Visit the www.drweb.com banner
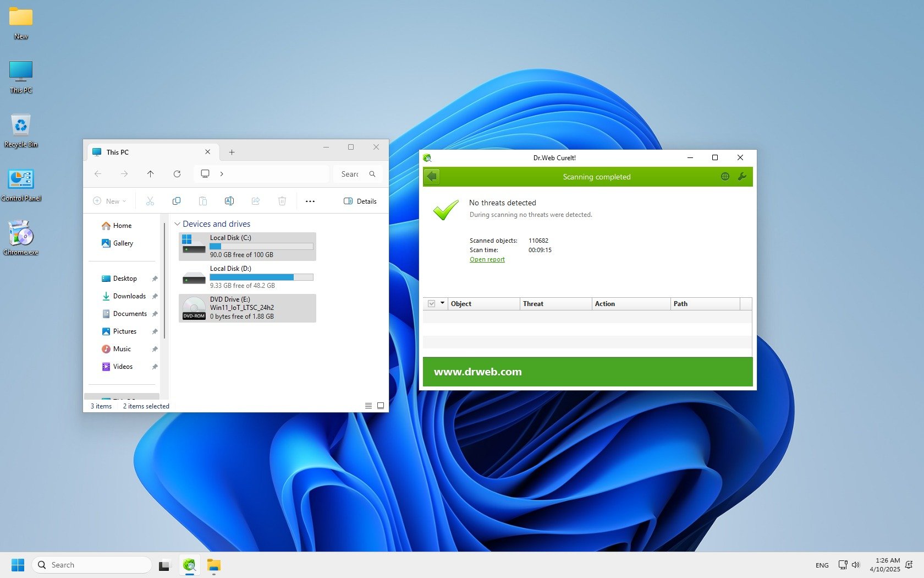This screenshot has width=924, height=578. point(587,372)
